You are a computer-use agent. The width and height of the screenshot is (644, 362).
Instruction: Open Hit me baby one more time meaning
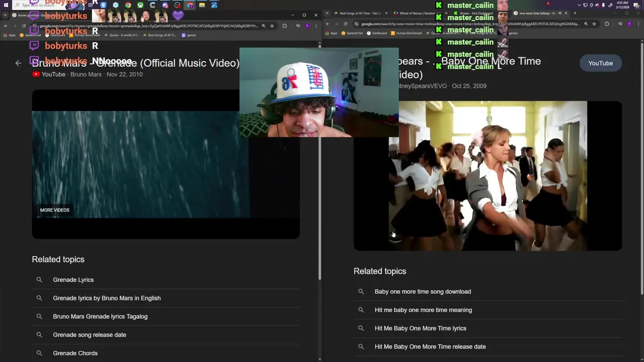point(423,310)
